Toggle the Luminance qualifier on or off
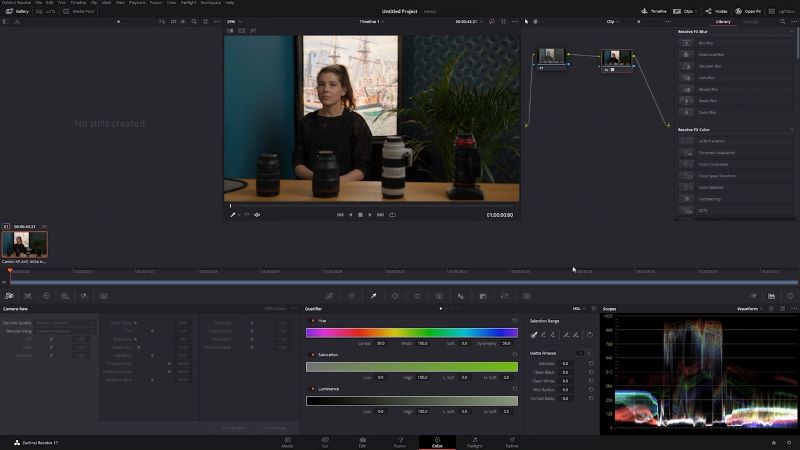The height and width of the screenshot is (450, 800). (x=313, y=388)
